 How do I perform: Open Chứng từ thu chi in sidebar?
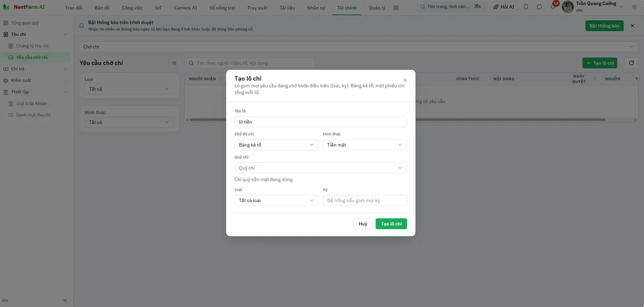coord(32,46)
